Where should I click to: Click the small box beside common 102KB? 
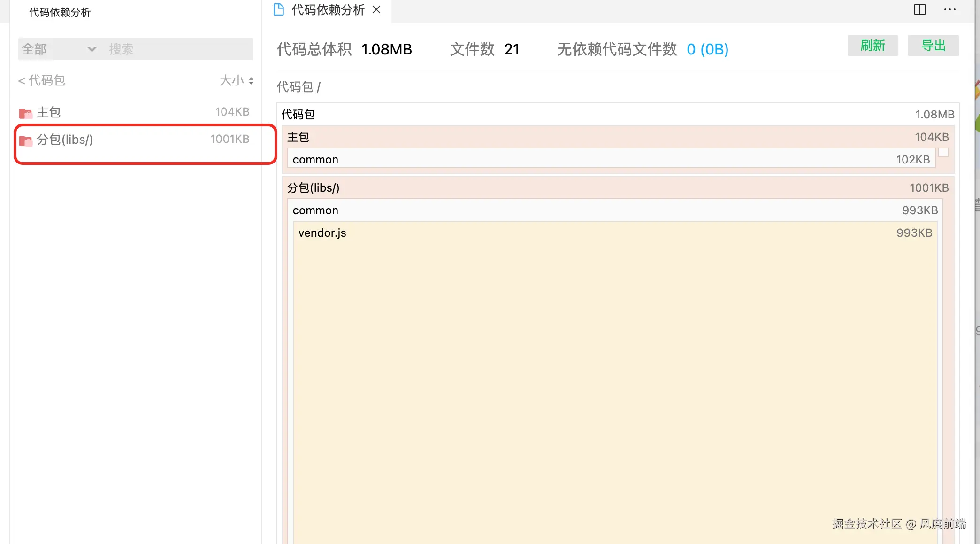pyautogui.click(x=943, y=153)
